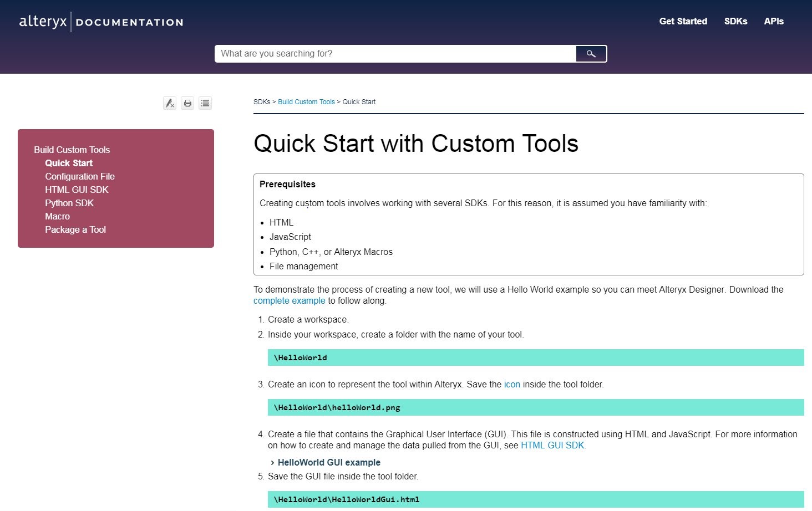The image size is (812, 511).
Task: Open Python SDK sidebar page
Action: [x=69, y=203]
